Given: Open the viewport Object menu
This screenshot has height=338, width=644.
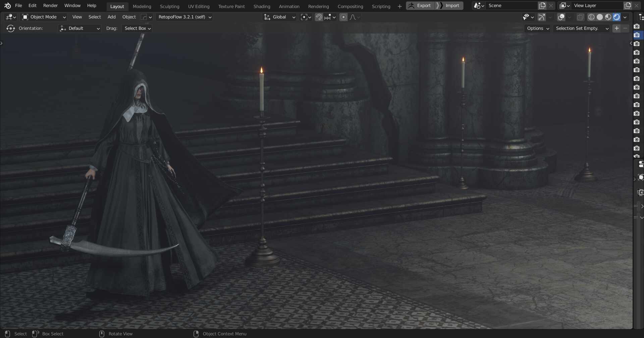Looking at the screenshot, I should 129,17.
